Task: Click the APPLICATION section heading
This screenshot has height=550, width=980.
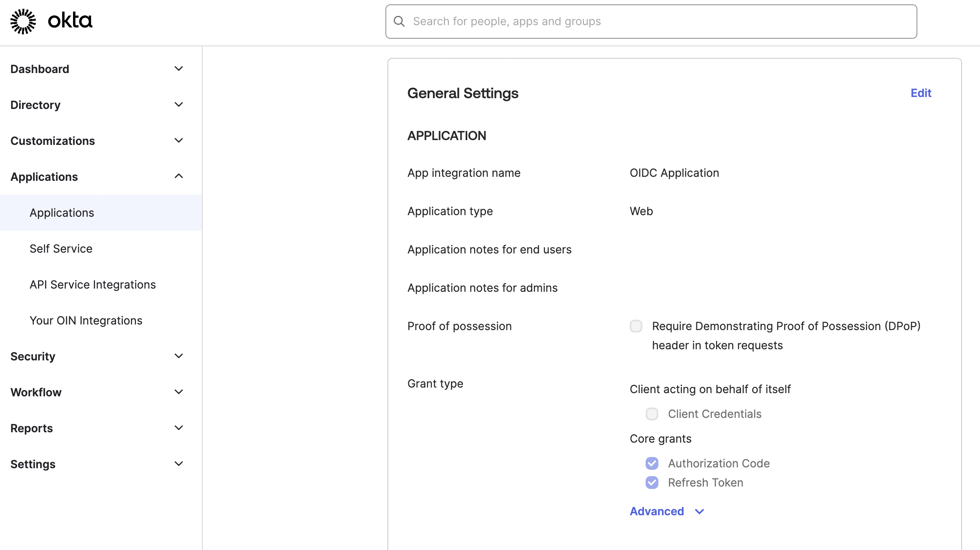Action: [x=447, y=136]
